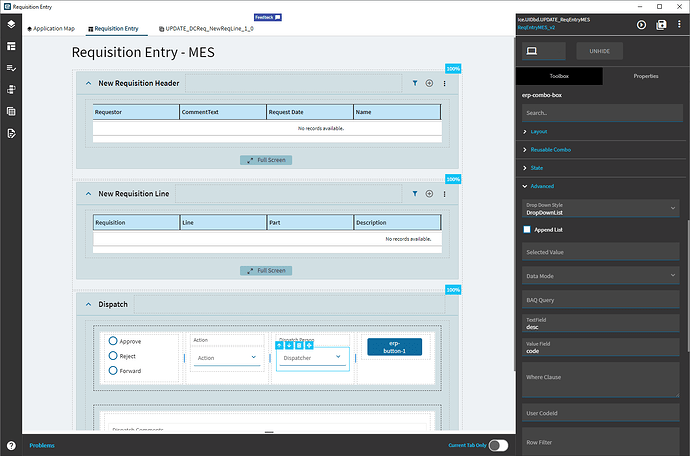Open the Data Mode dropdown
690x456 pixels.
click(x=601, y=276)
